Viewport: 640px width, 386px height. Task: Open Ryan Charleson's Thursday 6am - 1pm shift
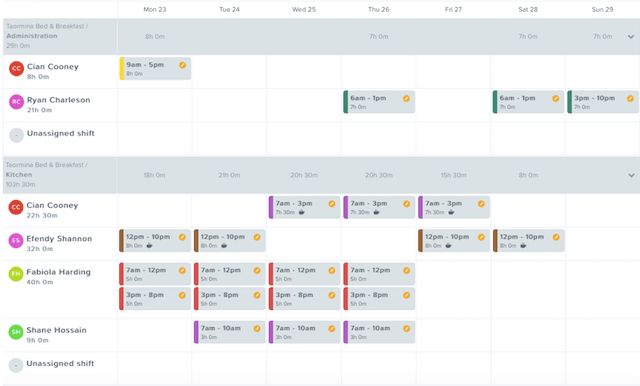pyautogui.click(x=379, y=102)
